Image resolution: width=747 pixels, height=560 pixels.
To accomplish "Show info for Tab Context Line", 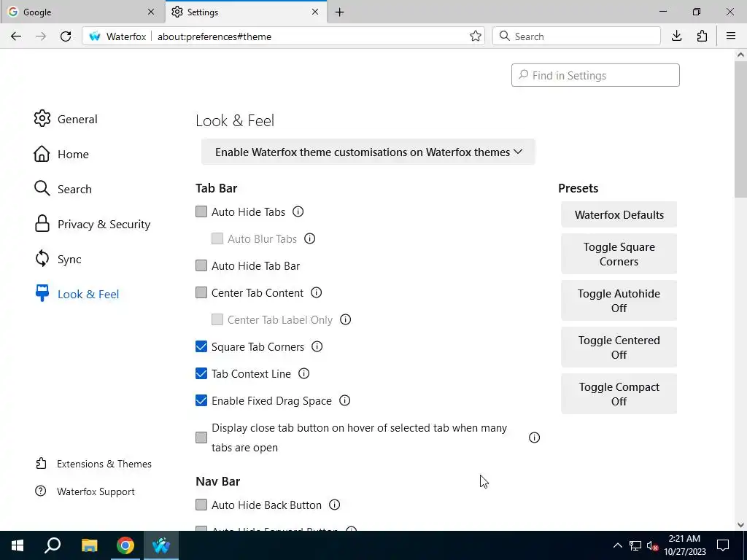I will 303,373.
